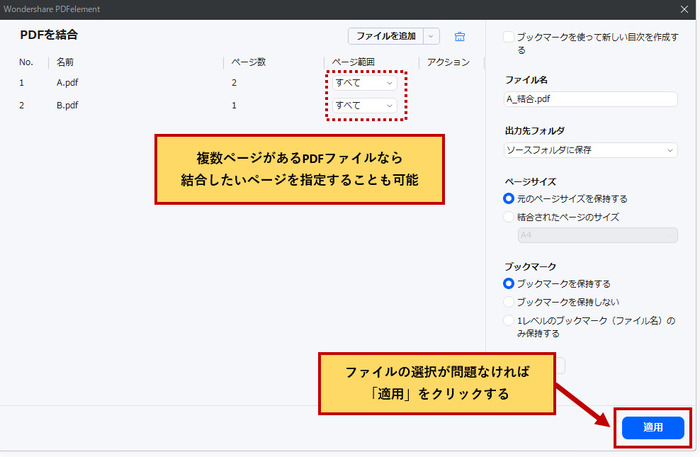Click the ファイル名 text field

tap(591, 99)
